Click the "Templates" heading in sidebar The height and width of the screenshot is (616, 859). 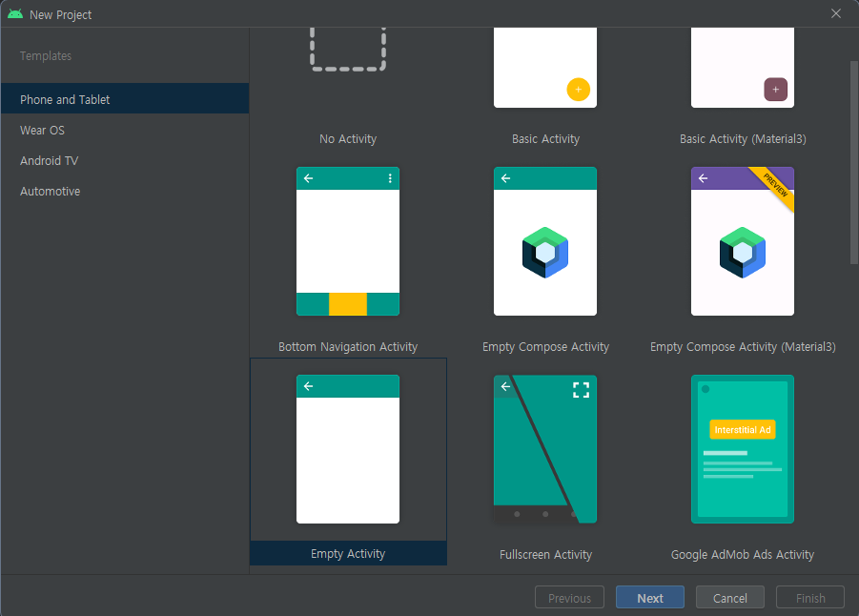click(46, 56)
